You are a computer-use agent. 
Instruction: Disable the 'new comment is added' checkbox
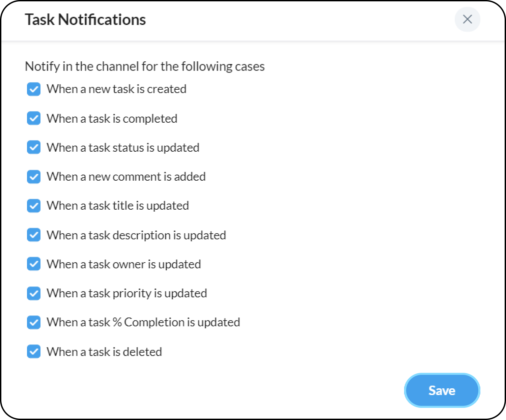(34, 177)
